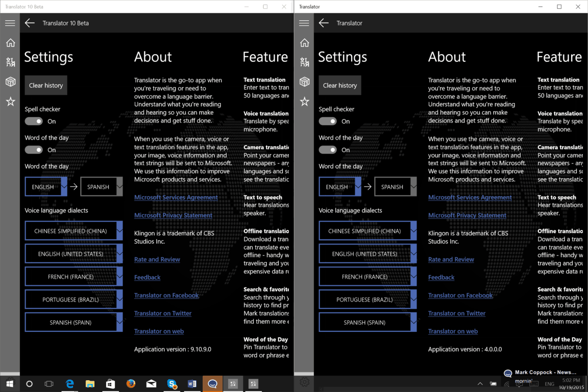The width and height of the screenshot is (588, 392).
Task: Launch Microsoft Edge from the taskbar
Action: (x=70, y=384)
